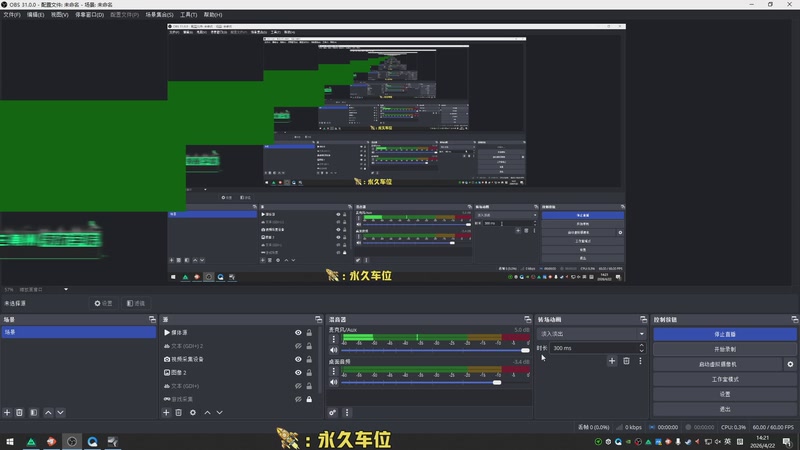Open Windows Start menu
The height and width of the screenshot is (450, 800).
(x=10, y=441)
